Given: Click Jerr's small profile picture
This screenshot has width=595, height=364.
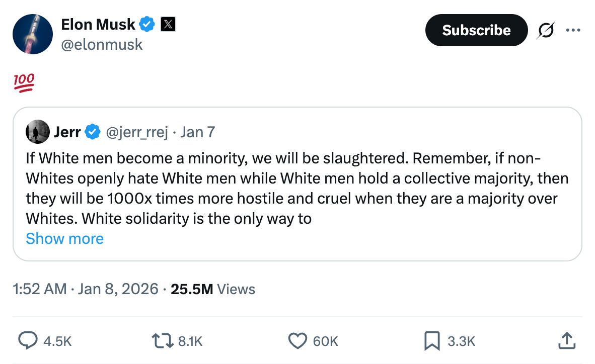Looking at the screenshot, I should [x=38, y=132].
